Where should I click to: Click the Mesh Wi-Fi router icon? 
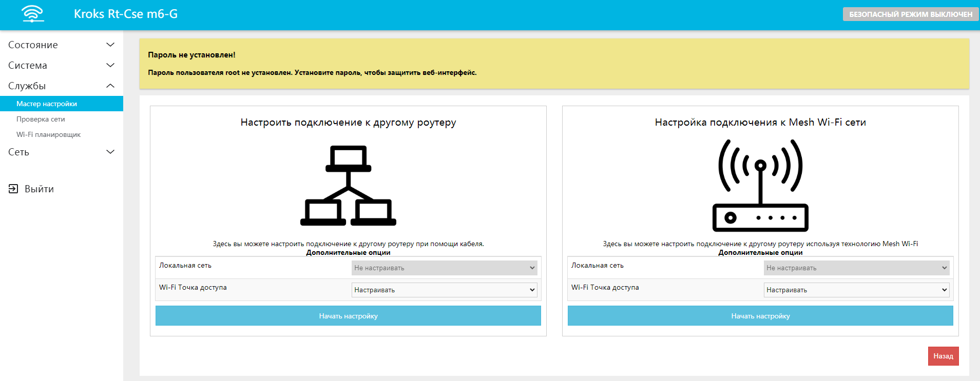click(760, 186)
